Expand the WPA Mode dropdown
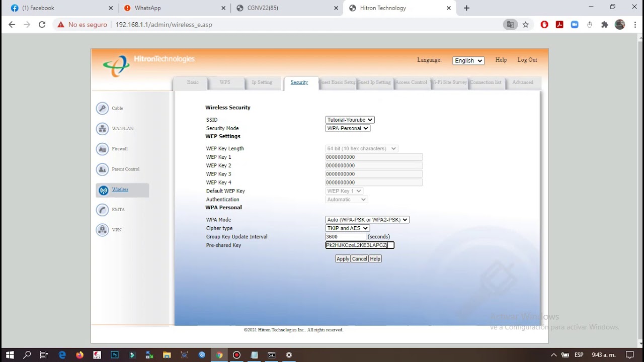Viewport: 644px width, 362px height. point(367,220)
